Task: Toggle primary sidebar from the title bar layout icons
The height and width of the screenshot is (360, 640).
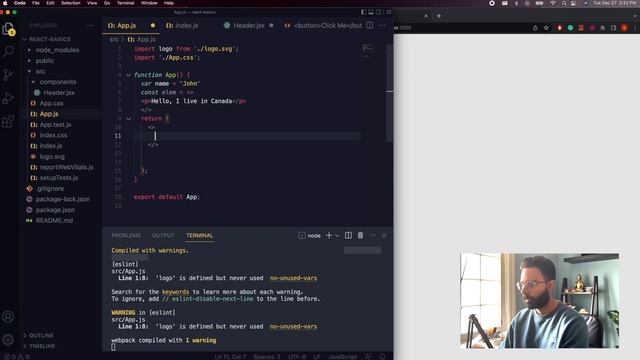Action: tap(363, 12)
